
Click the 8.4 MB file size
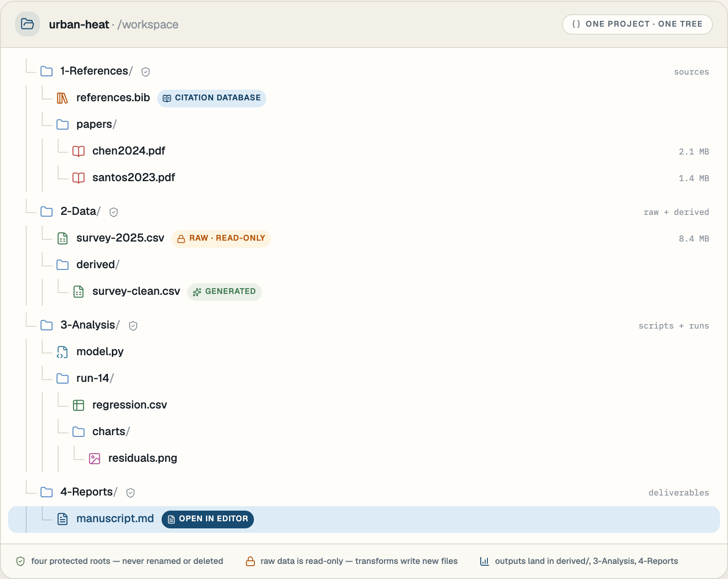(x=694, y=239)
